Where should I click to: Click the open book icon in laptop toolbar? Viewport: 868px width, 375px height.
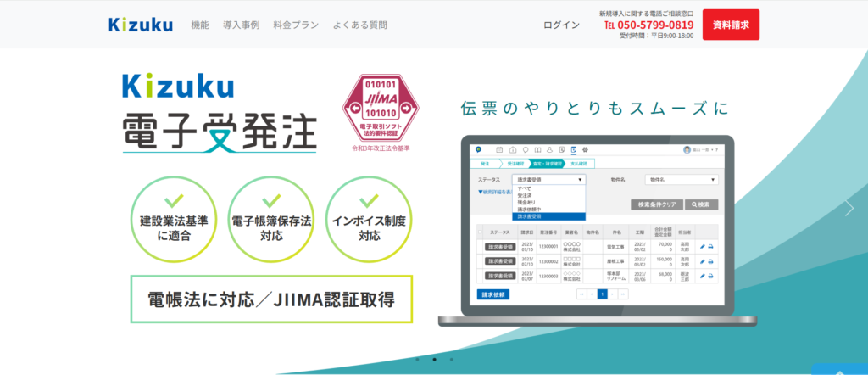pos(537,149)
